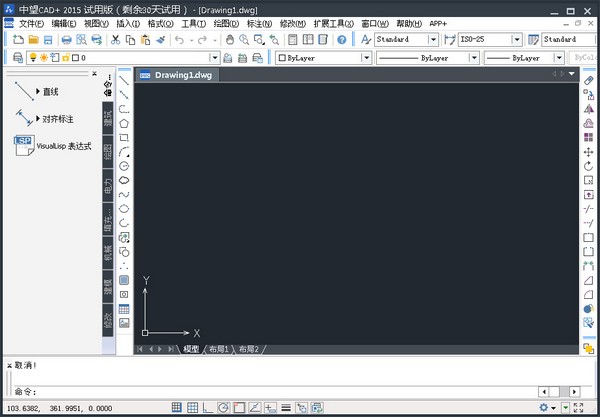The width and height of the screenshot is (600, 417).
Task: Toggle Snap mode in status bar
Action: point(176,408)
